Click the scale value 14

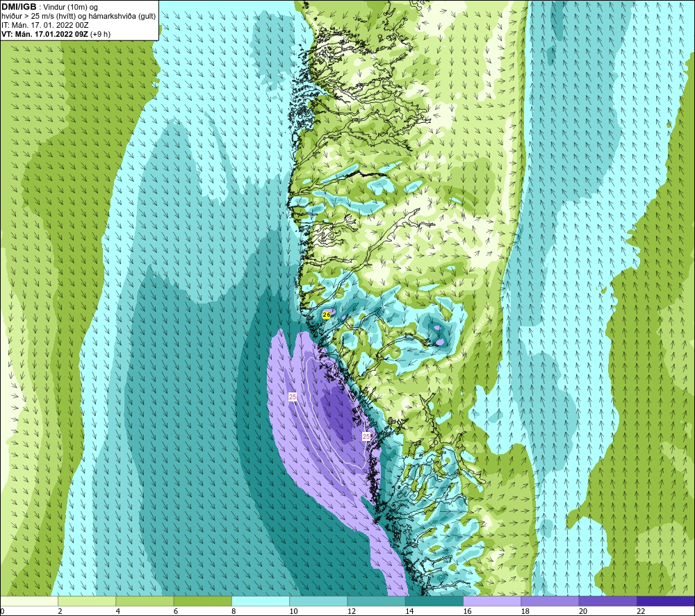coord(409,611)
